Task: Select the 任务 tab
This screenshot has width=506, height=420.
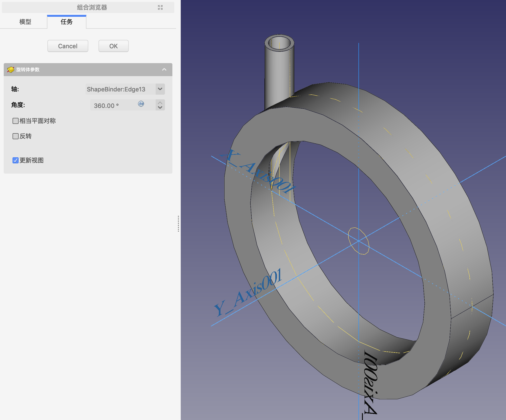Action: 66,22
